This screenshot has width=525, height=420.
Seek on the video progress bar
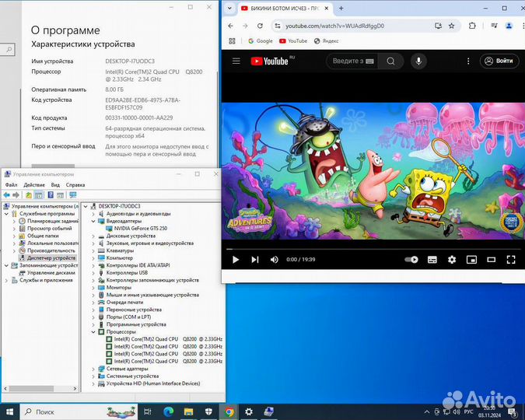[373, 249]
